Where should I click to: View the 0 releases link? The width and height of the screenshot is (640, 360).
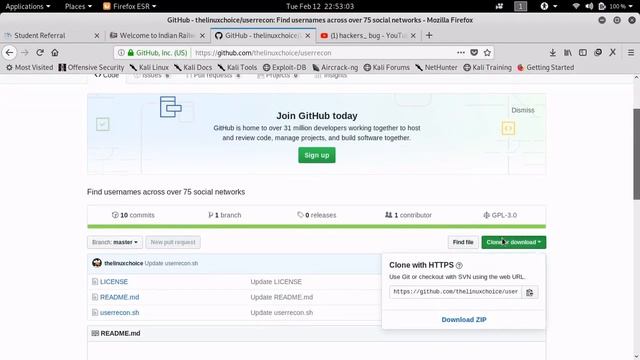pos(317,215)
